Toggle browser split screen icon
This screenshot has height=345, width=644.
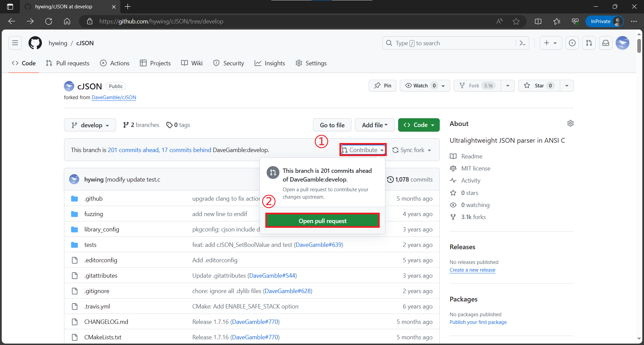(x=538, y=21)
